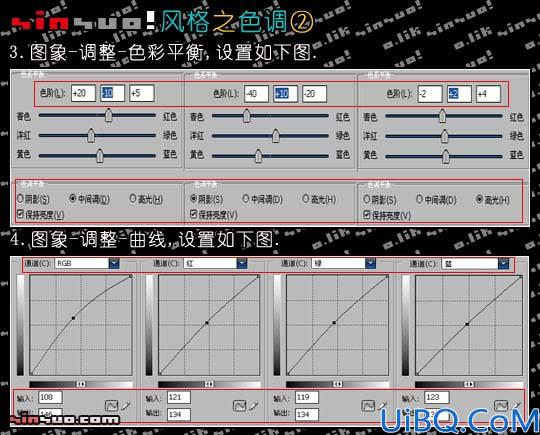Adjust 洋红-绿色 slider in the -2 panel
The image size is (540, 435).
click(445, 136)
